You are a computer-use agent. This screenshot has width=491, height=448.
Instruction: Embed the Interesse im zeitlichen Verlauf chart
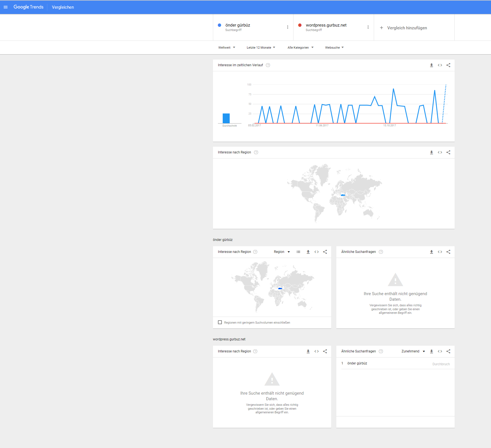tap(440, 65)
